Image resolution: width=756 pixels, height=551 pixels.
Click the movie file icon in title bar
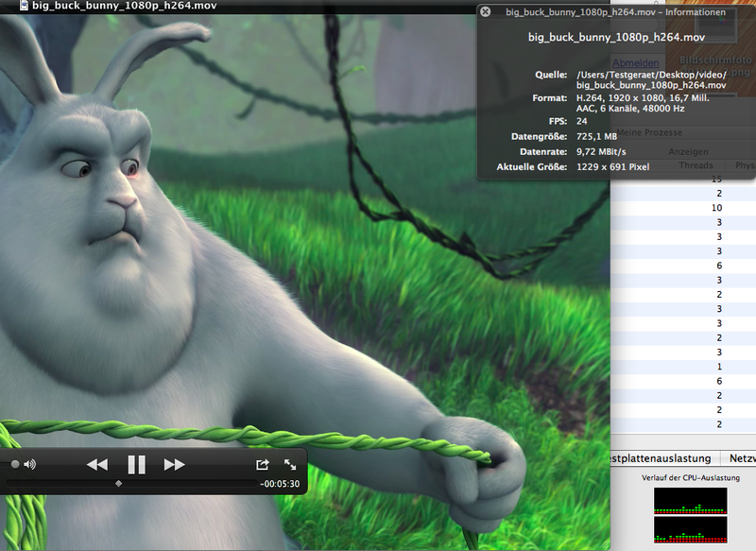(x=23, y=6)
